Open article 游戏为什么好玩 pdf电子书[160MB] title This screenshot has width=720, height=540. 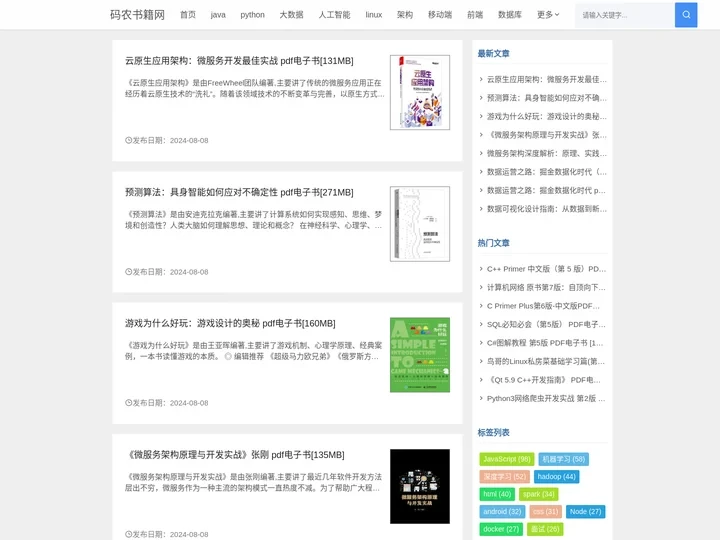230,323
